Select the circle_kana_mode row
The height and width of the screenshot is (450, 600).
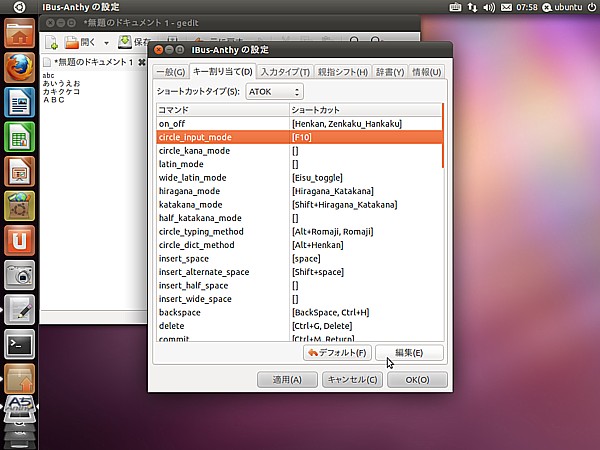point(299,151)
